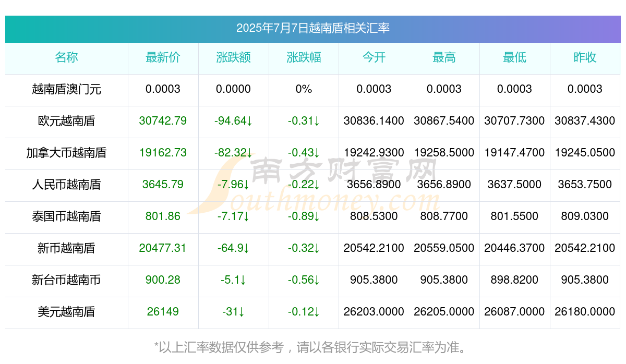626x364 pixels.
Task: Click lowest value 20446.3700
Action: (514, 248)
